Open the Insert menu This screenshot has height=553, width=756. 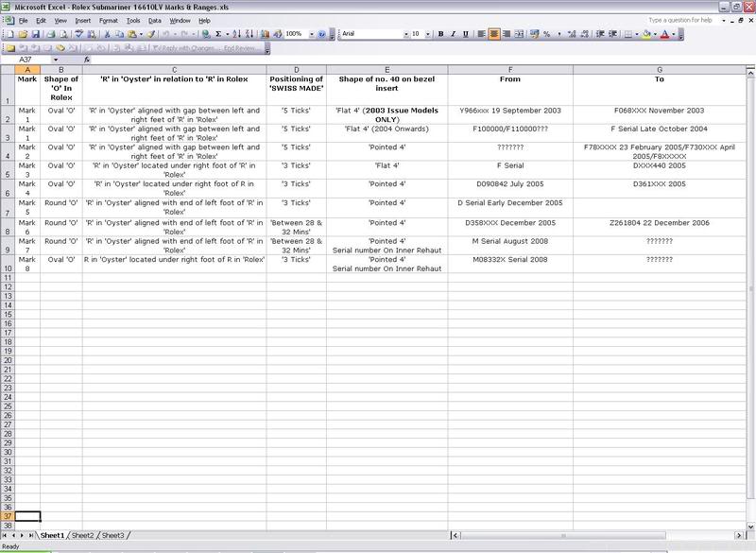pyautogui.click(x=82, y=21)
